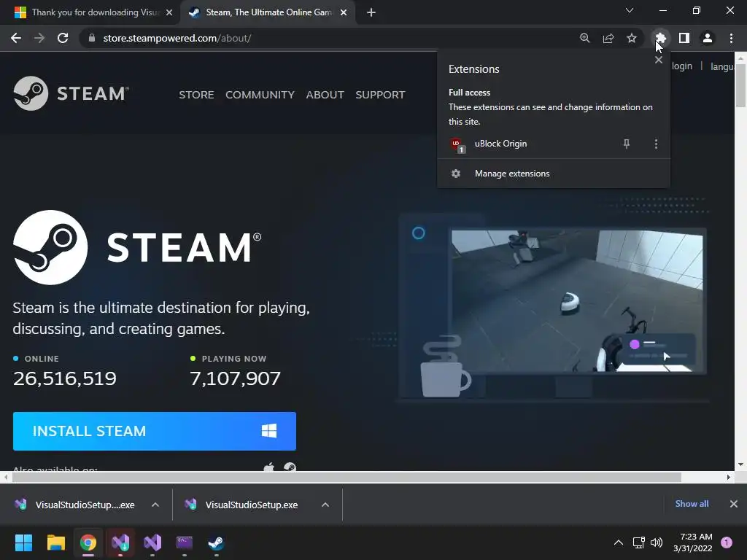Click the SteamOS availability icon
Viewport: 747px width, 560px height.
[290, 467]
